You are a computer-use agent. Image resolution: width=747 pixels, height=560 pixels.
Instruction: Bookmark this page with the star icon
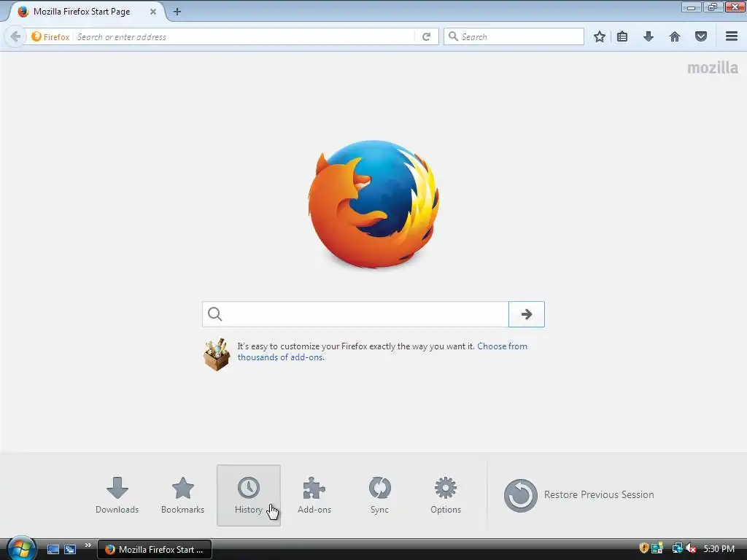(600, 36)
